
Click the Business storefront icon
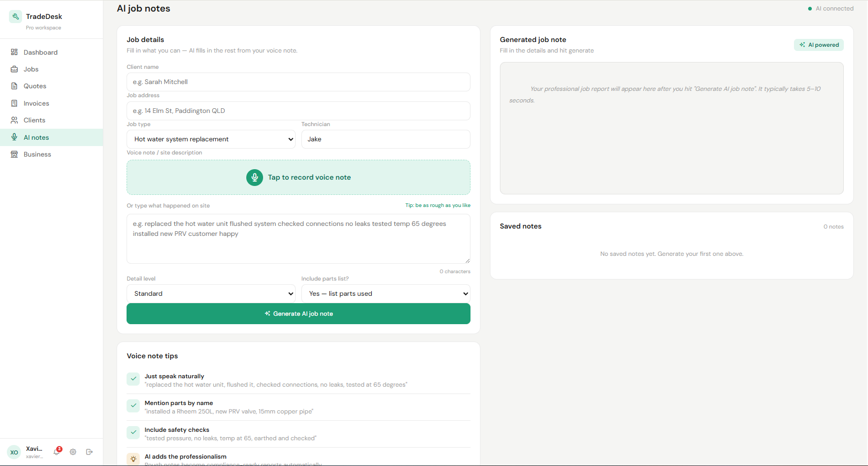(14, 154)
